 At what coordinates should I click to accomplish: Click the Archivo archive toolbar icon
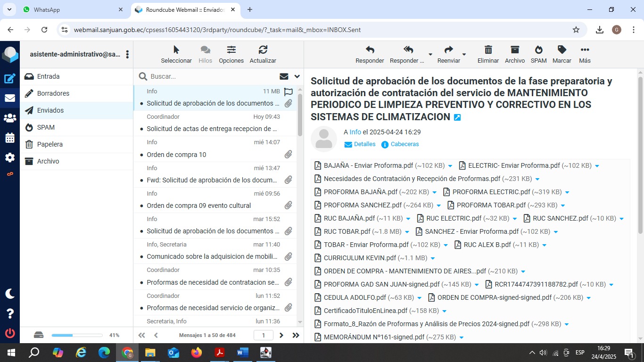coord(514,50)
